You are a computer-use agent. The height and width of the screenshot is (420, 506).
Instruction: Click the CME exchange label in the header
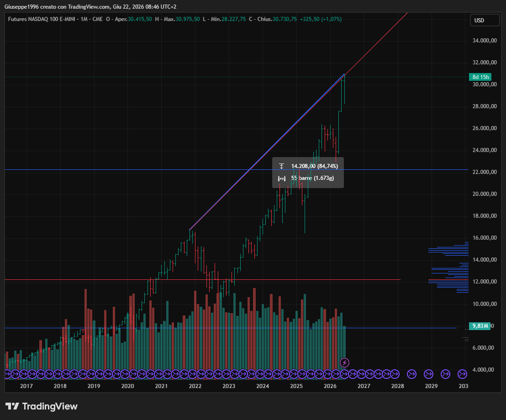(x=97, y=19)
